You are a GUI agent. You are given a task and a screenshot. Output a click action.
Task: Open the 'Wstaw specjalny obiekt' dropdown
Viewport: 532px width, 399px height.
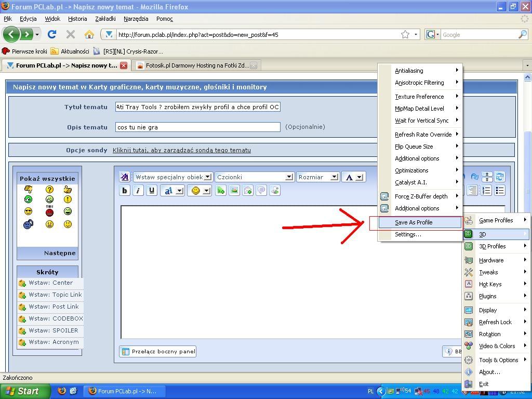coord(172,177)
